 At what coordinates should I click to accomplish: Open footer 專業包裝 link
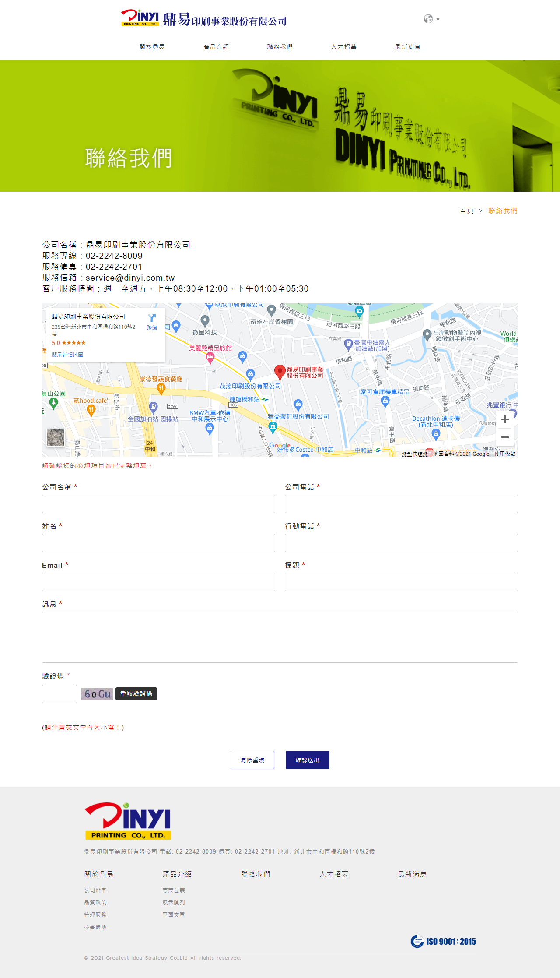point(174,890)
